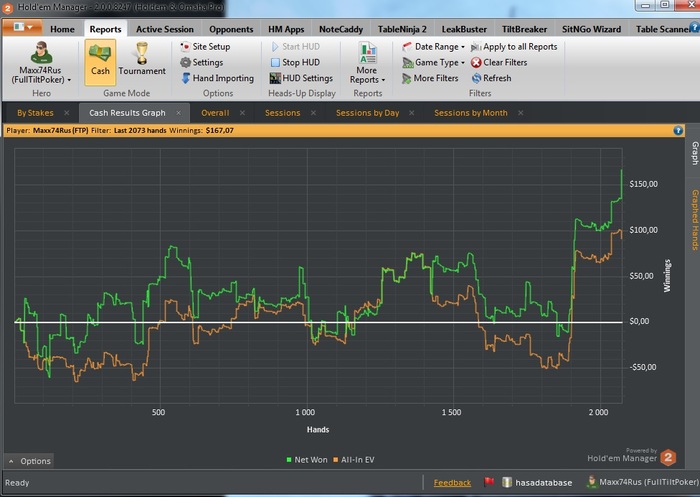
Task: Click the hasadatabase database icon
Action: tap(507, 482)
